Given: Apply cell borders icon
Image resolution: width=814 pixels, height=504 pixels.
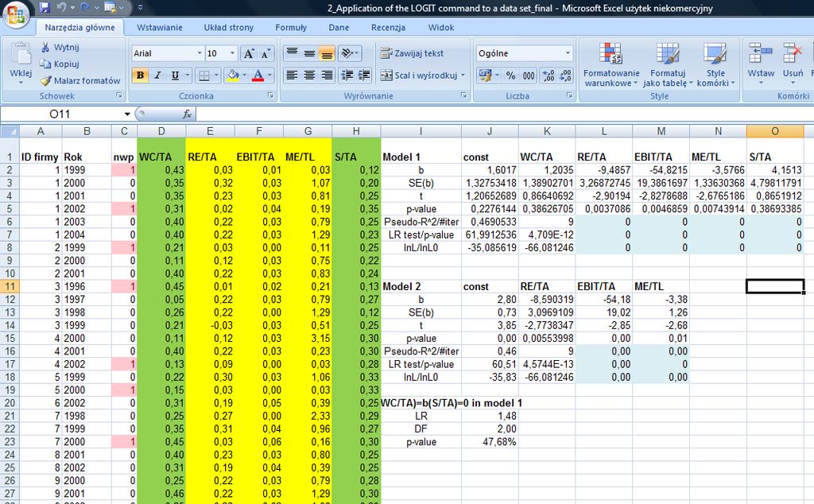Looking at the screenshot, I should (204, 76).
